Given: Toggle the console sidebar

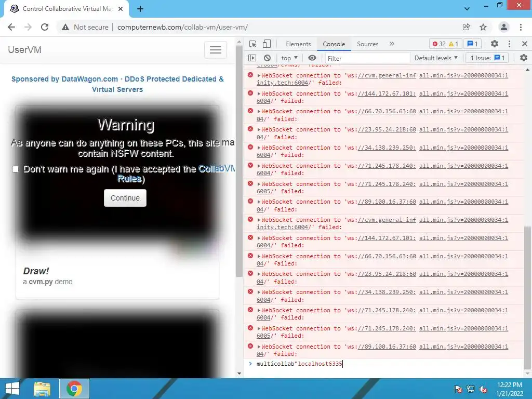Looking at the screenshot, I should point(252,58).
